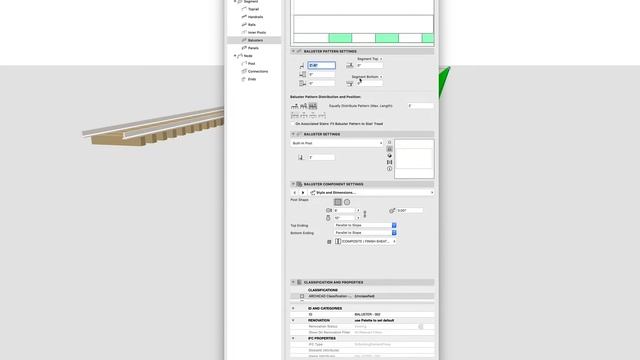The image size is (640, 360).
Task: Collapse the Classification and Properties panel
Action: (x=293, y=282)
